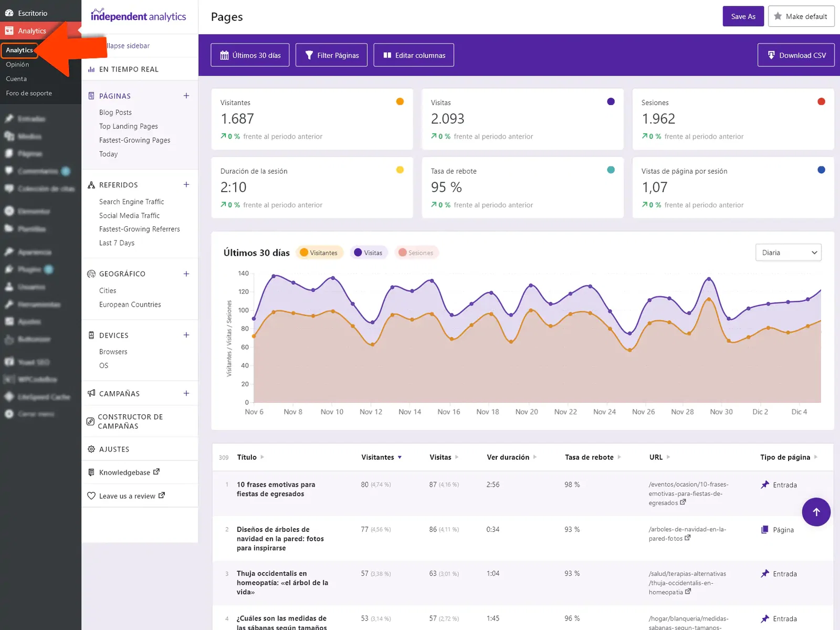Add a new report under Geográfico
840x630 pixels.
click(186, 274)
